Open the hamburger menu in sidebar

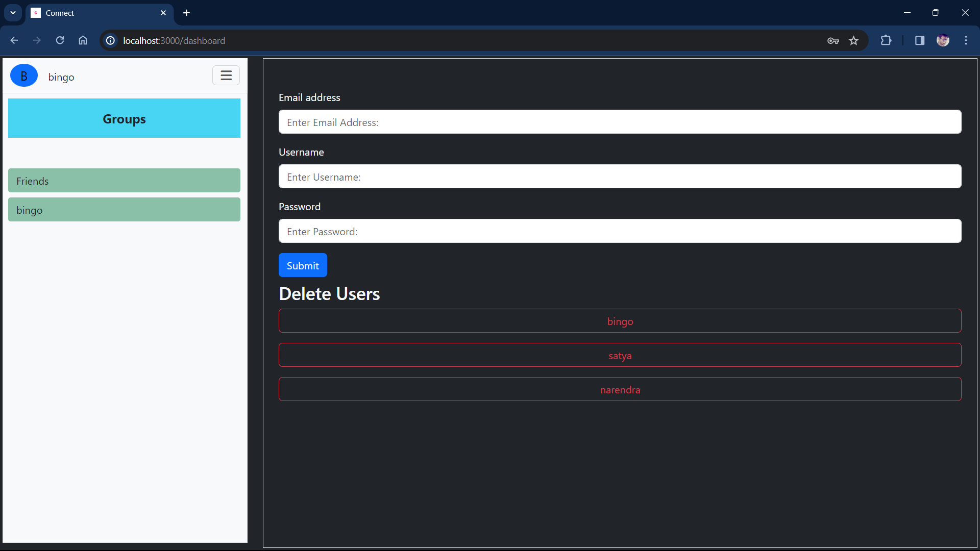tap(226, 76)
